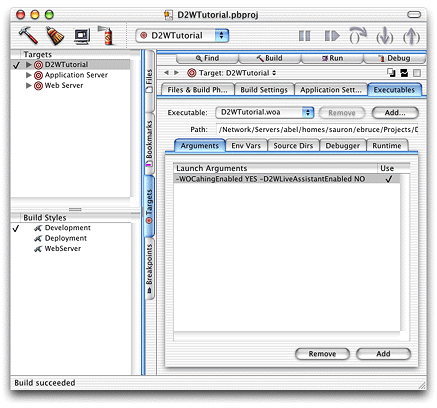Click the Pause debugger icon
This screenshot has height=408, width=437.
(x=304, y=36)
